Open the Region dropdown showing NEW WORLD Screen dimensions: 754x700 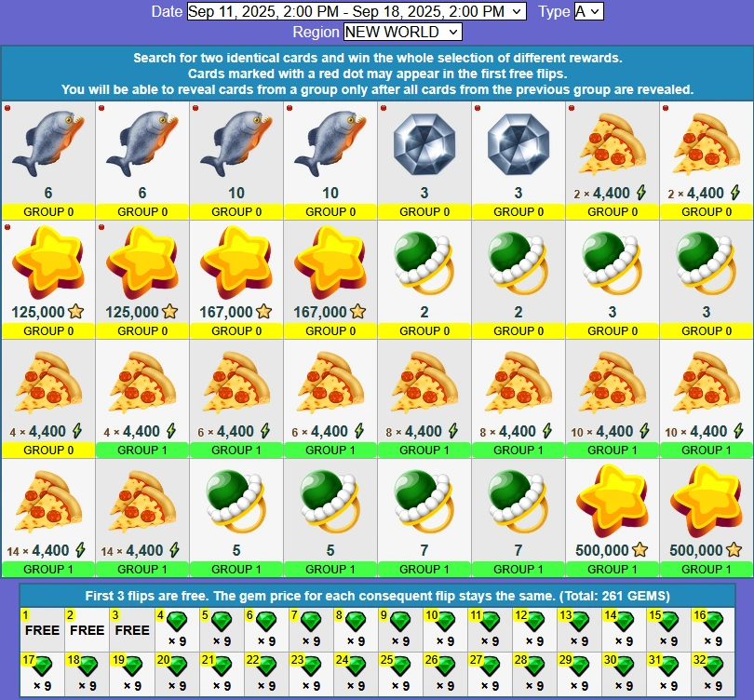tap(402, 32)
